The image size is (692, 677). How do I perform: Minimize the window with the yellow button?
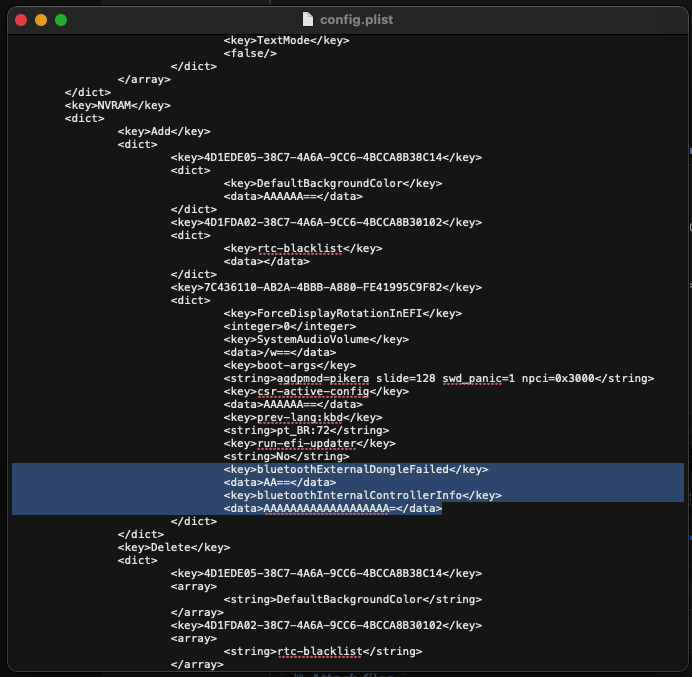[41, 19]
